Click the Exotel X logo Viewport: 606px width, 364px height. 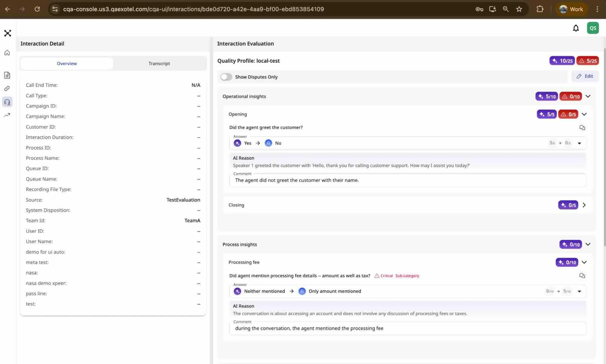point(8,33)
